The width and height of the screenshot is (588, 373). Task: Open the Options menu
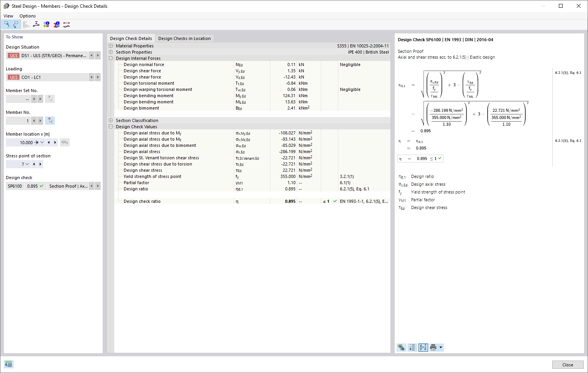pos(27,16)
